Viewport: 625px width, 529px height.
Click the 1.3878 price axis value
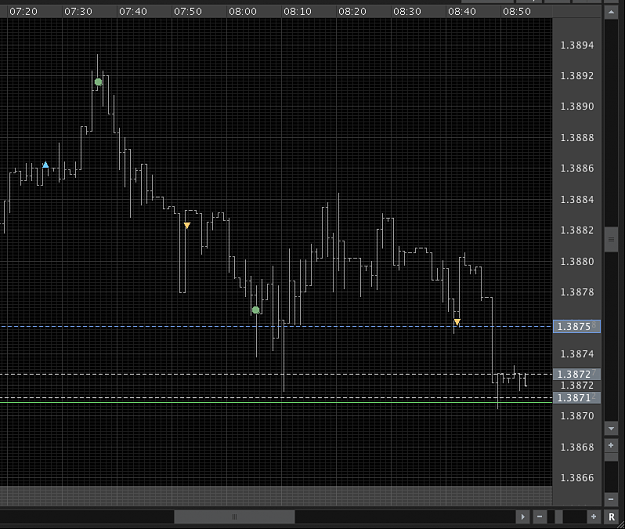coord(577,292)
